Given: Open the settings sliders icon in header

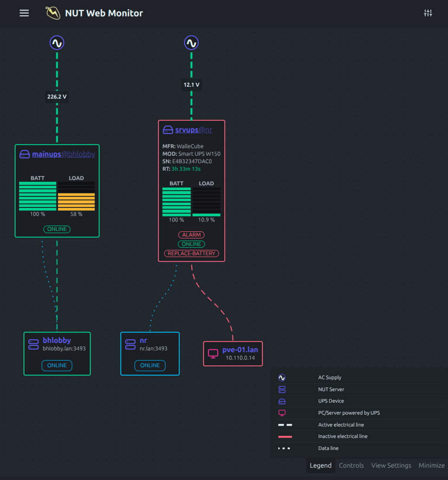Looking at the screenshot, I should coord(428,13).
